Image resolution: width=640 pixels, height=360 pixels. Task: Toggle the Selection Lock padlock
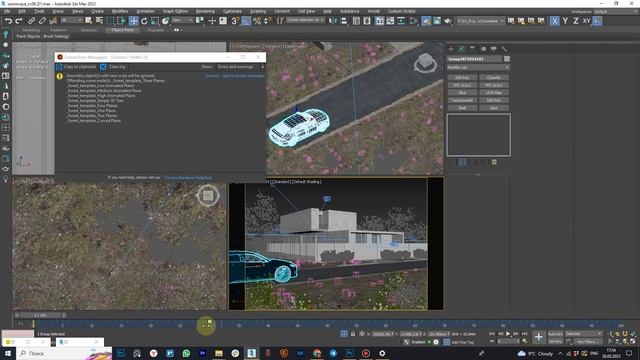pyautogui.click(x=353, y=334)
